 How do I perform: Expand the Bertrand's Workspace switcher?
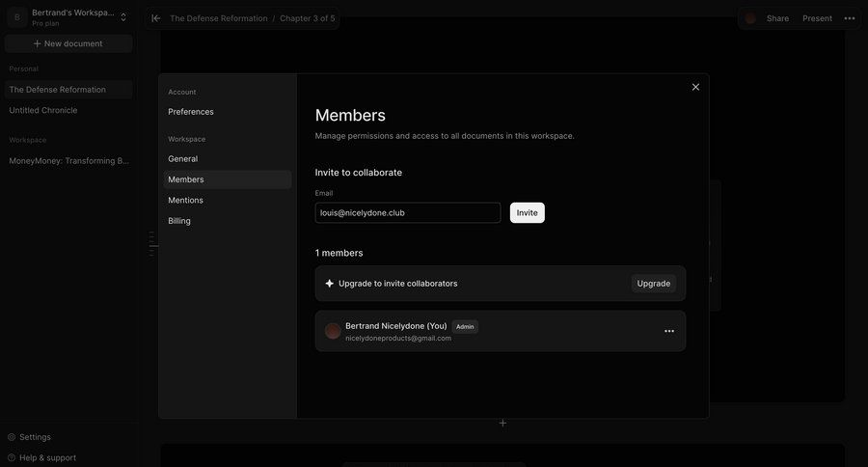(x=123, y=17)
